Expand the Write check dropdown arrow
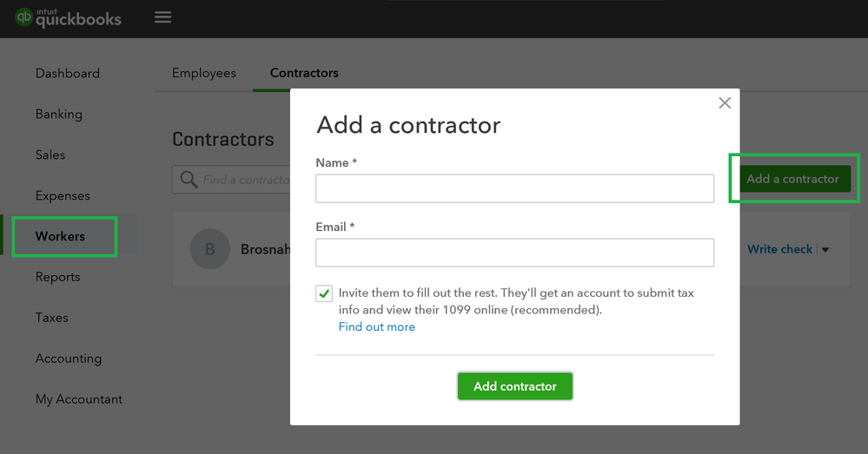 click(x=825, y=250)
